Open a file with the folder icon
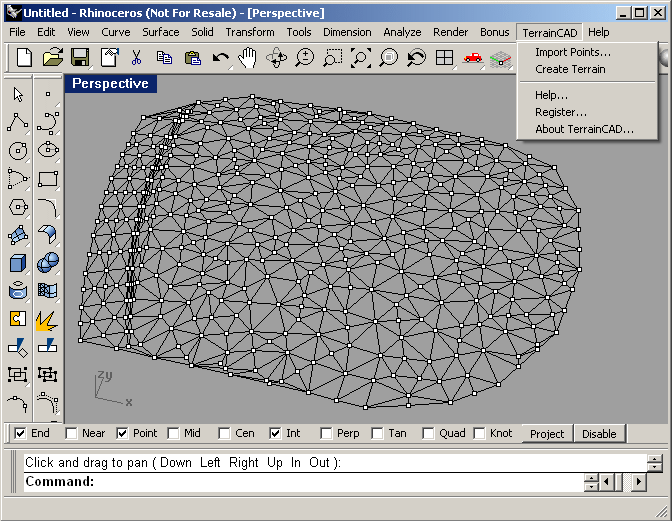672x521 pixels. click(x=53, y=57)
